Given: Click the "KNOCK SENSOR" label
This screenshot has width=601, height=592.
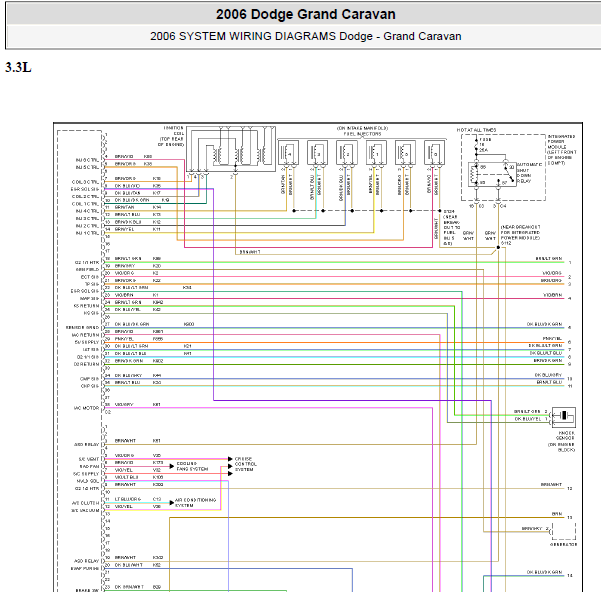Looking at the screenshot, I should [x=566, y=435].
